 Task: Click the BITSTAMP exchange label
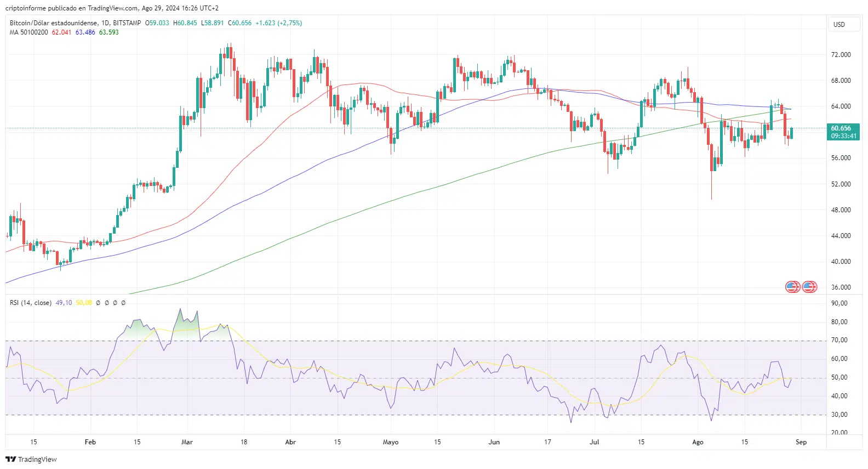click(x=127, y=23)
